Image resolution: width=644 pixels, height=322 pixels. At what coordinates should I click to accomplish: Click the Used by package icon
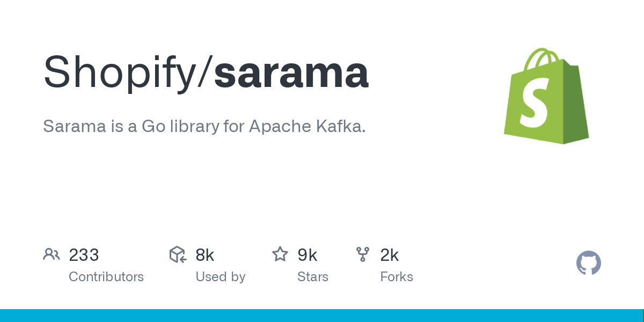(x=178, y=254)
